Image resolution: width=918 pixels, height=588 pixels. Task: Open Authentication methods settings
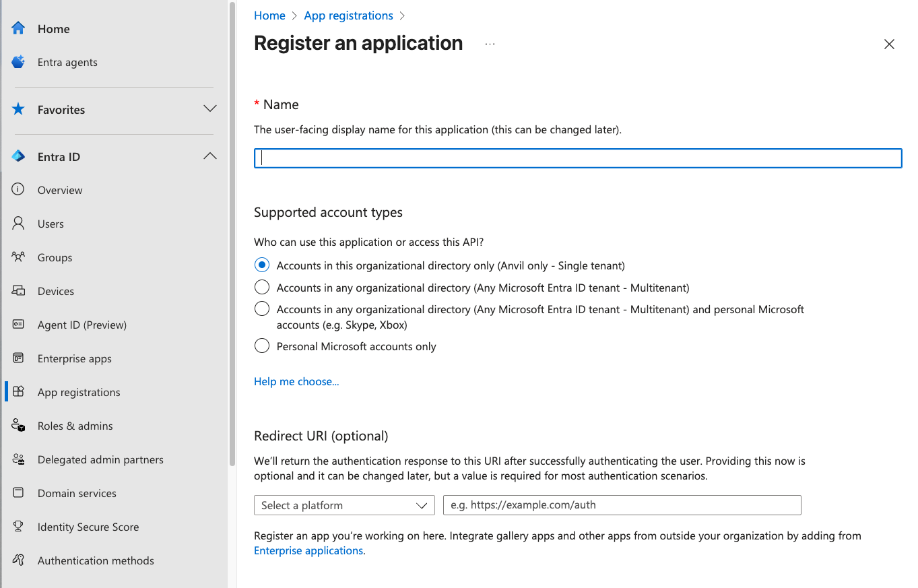[x=96, y=560]
